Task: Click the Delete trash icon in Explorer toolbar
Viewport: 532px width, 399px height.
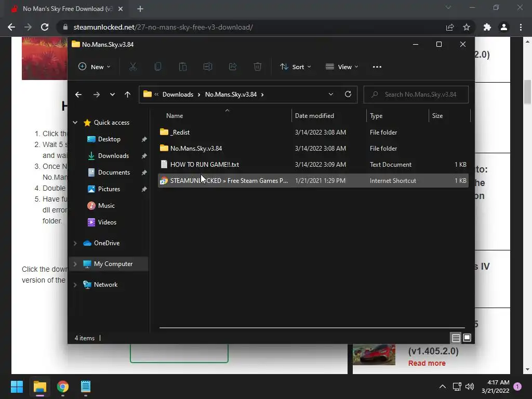Action: [x=258, y=67]
